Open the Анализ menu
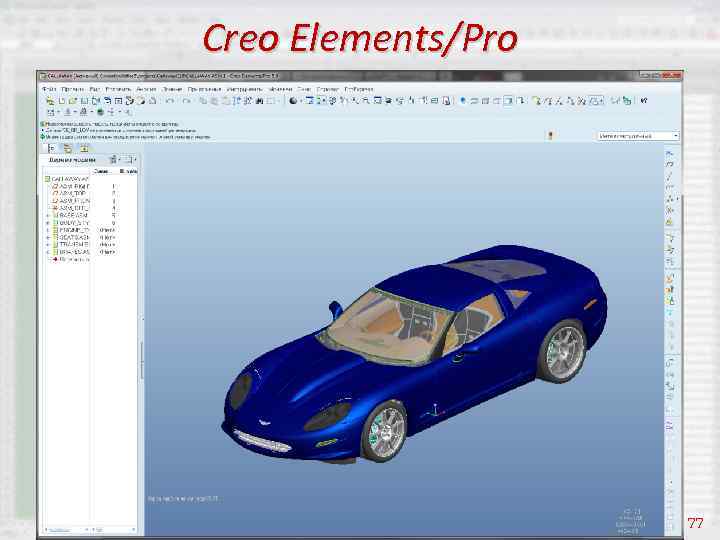720x540 pixels. click(146, 89)
